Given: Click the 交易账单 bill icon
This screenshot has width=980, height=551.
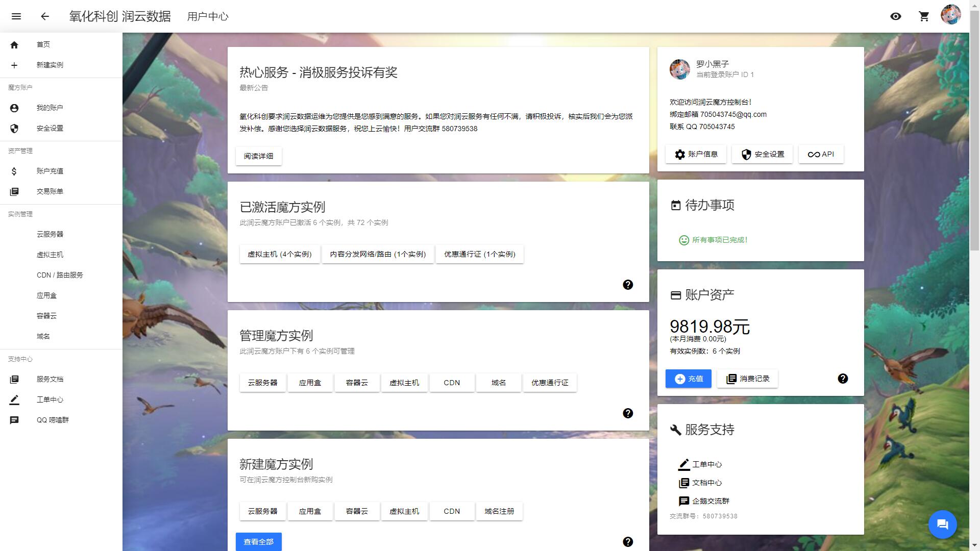Looking at the screenshot, I should pyautogui.click(x=14, y=191).
